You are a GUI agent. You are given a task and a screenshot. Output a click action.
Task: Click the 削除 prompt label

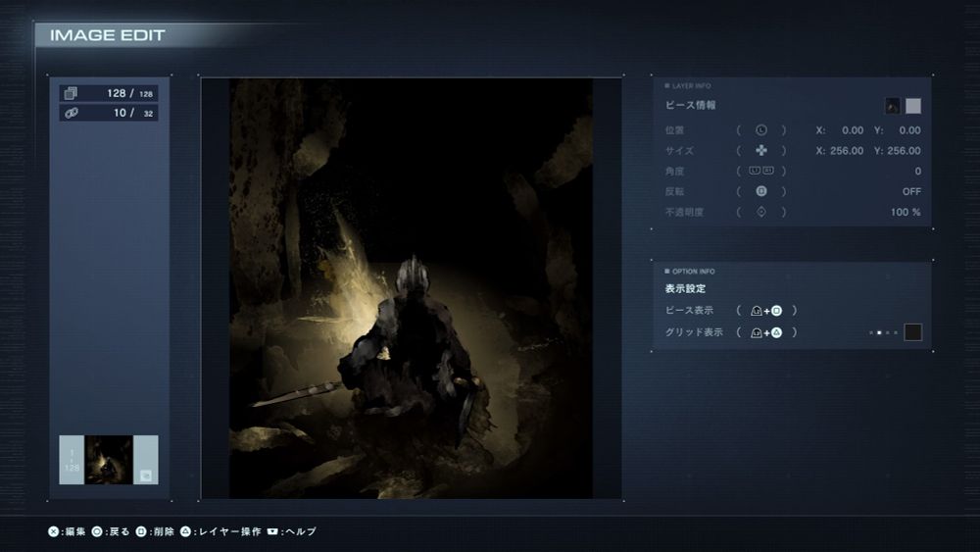click(164, 531)
